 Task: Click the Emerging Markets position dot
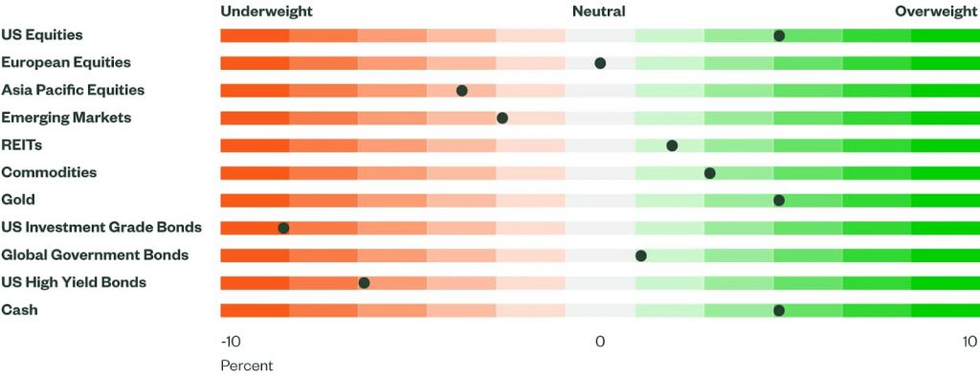coord(501,118)
